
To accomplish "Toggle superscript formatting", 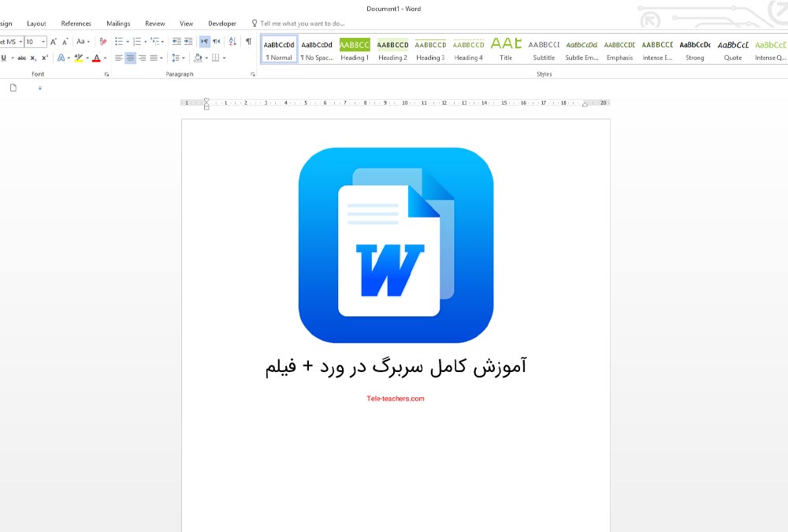I will coord(45,58).
